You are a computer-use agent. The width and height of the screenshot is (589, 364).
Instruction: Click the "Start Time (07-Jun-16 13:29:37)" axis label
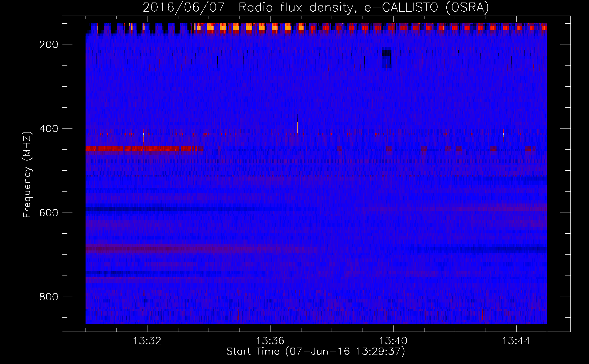(x=316, y=352)
